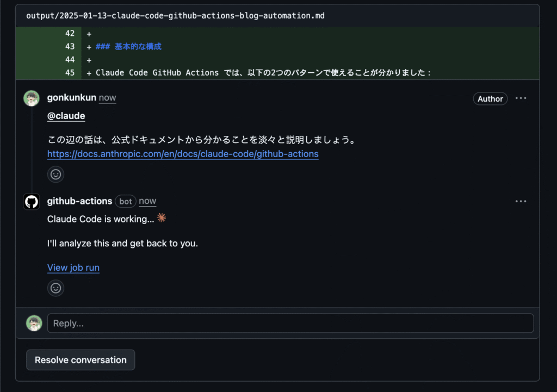Open the blog-automation.md file path header
Image resolution: width=557 pixels, height=392 pixels.
click(x=175, y=16)
